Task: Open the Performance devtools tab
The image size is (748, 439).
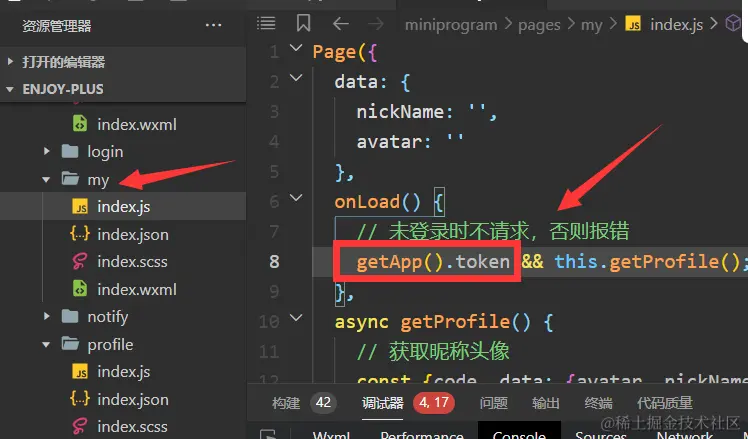Action: 422,434
